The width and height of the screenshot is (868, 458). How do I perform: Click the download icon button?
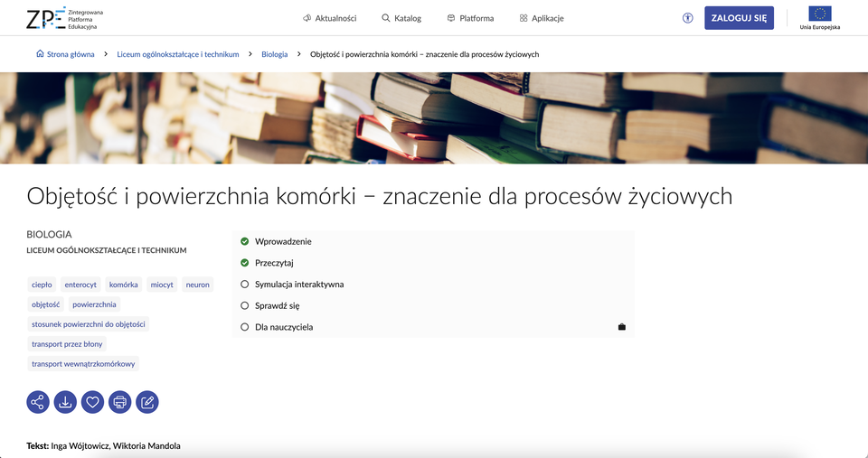pyautogui.click(x=65, y=402)
